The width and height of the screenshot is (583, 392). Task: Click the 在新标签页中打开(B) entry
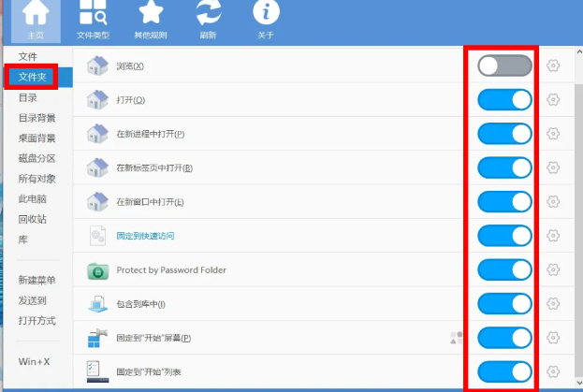click(154, 167)
